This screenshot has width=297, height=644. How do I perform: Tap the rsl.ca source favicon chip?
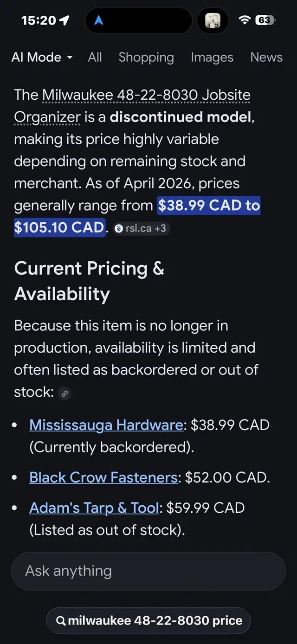pyautogui.click(x=119, y=229)
